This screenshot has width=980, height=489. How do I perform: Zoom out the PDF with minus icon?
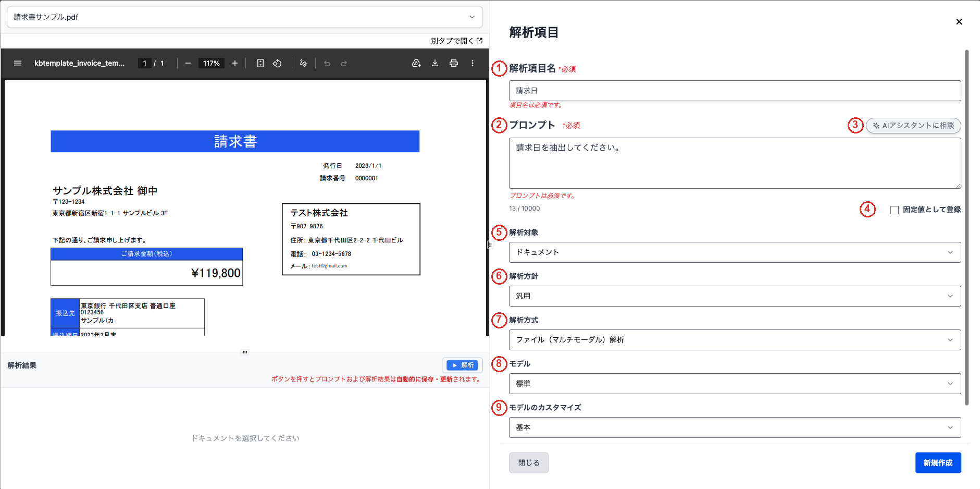[x=188, y=63]
